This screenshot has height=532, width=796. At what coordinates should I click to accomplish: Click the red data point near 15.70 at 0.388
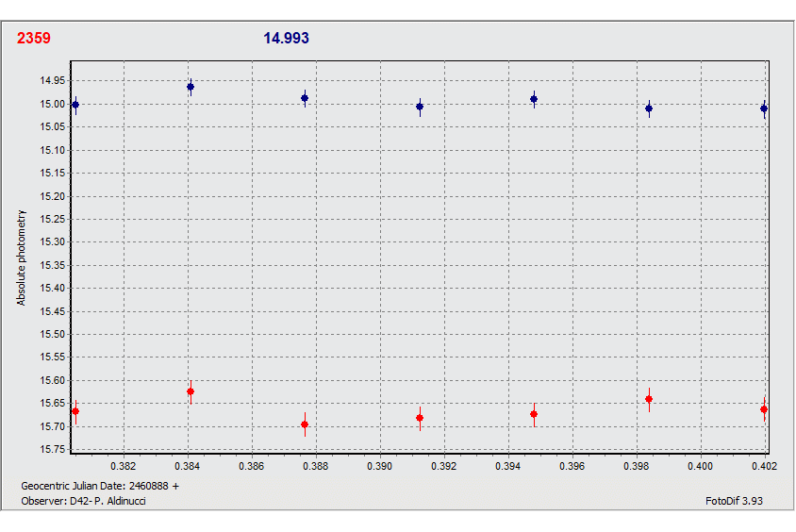(x=305, y=424)
